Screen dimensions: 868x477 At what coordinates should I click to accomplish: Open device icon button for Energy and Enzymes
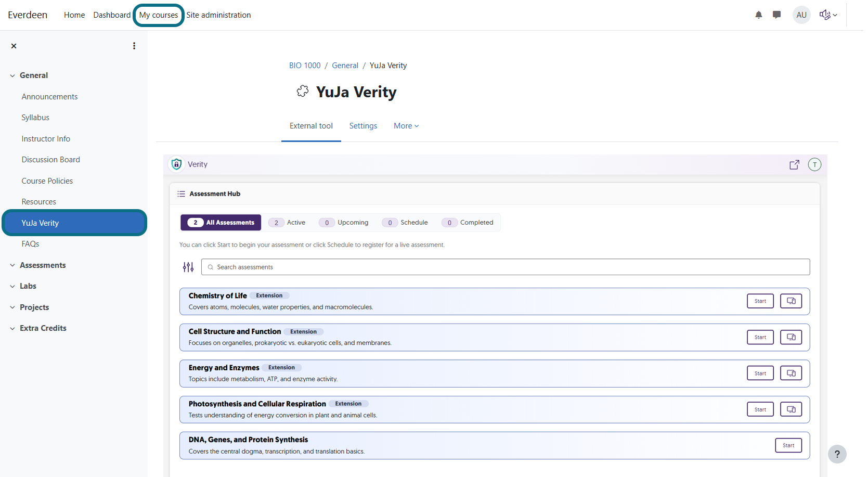tap(791, 373)
